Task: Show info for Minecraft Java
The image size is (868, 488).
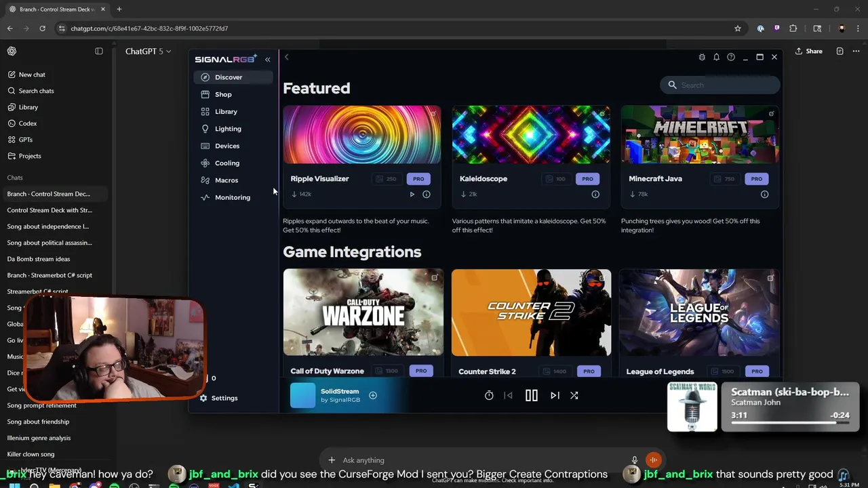Action: [764, 195]
